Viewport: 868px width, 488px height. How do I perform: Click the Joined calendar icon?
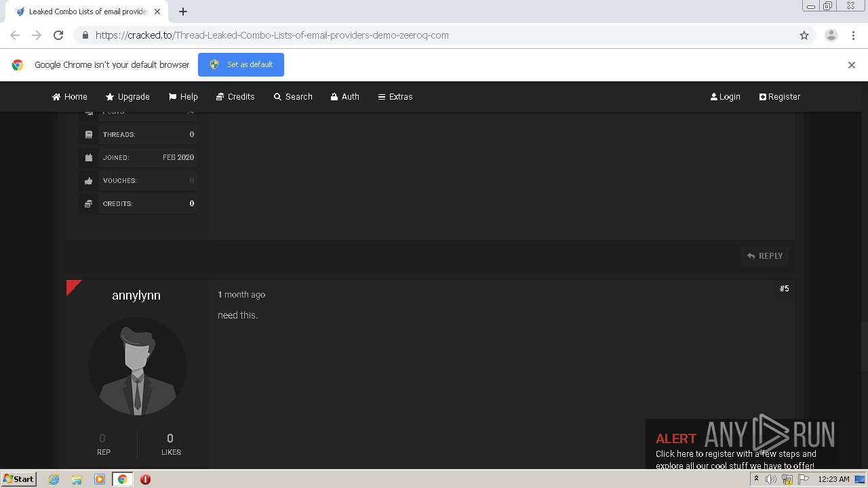click(89, 158)
